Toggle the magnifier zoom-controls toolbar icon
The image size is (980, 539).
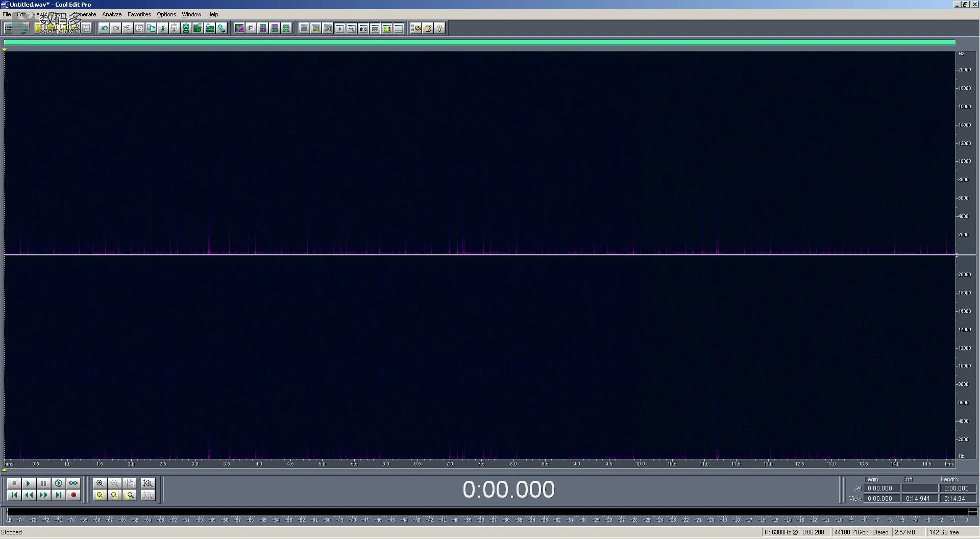pyautogui.click(x=351, y=28)
